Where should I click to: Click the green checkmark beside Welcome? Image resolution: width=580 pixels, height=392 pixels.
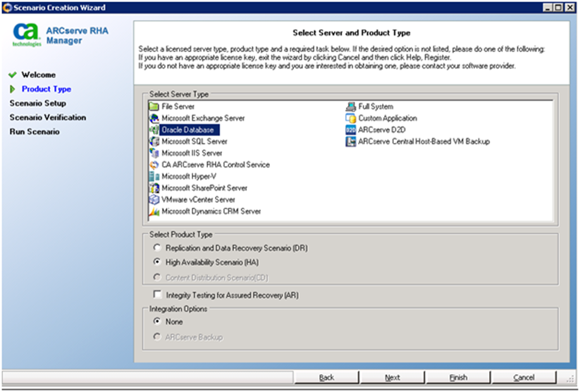[13, 75]
